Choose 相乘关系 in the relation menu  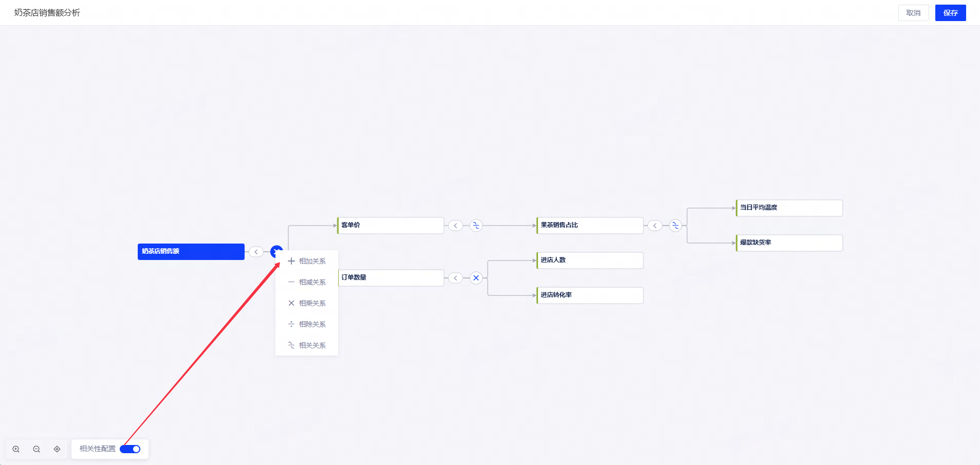(307, 303)
